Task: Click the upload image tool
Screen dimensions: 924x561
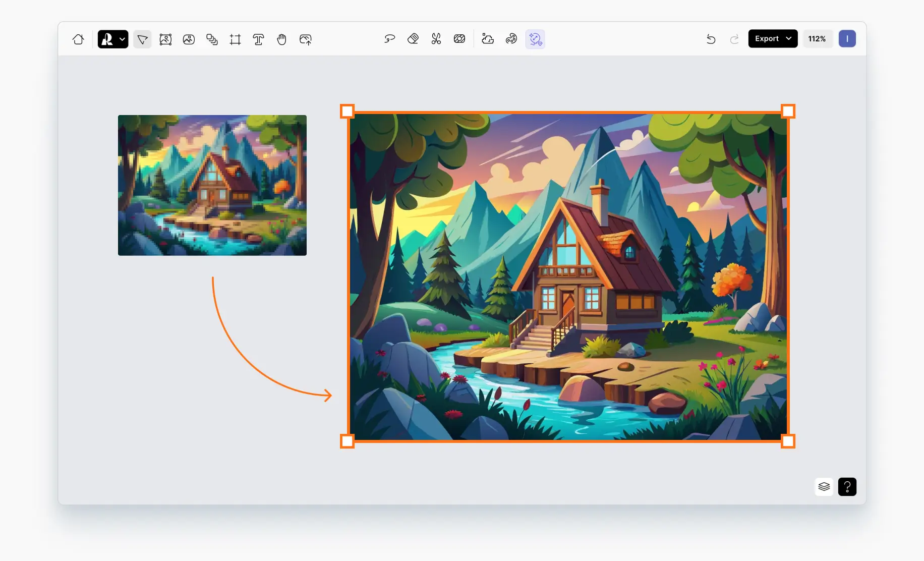Action: [x=305, y=39]
